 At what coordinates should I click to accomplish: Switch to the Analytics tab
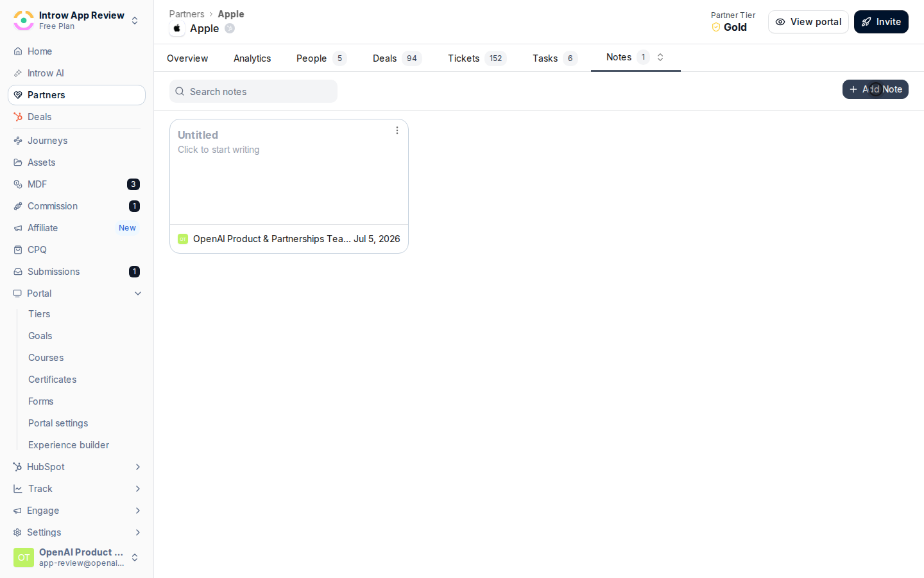[252, 58]
